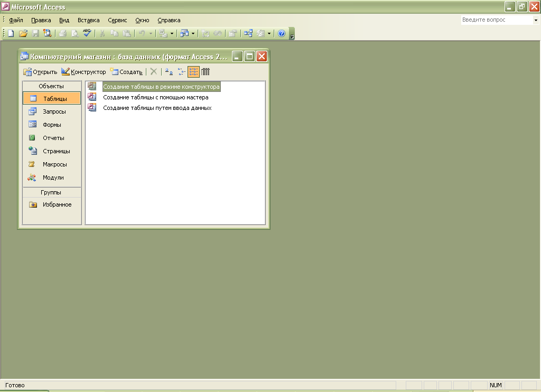Click the Properties icon
Image resolution: width=541 pixels, height=392 pixels.
pyautogui.click(x=233, y=33)
